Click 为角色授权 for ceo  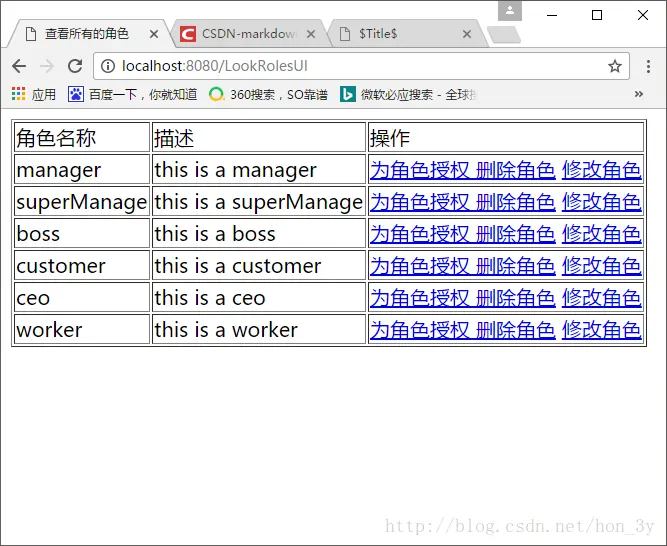[x=419, y=298]
